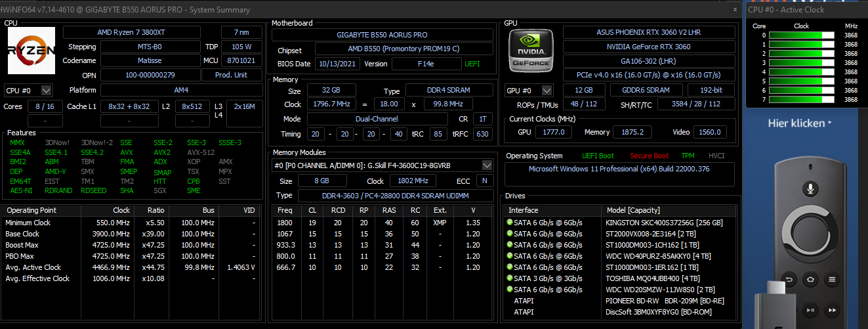The width and height of the screenshot is (868, 329).
Task: Click the status icon of the TOSHIBA MQ04UBB400 drive
Action: 510,278
